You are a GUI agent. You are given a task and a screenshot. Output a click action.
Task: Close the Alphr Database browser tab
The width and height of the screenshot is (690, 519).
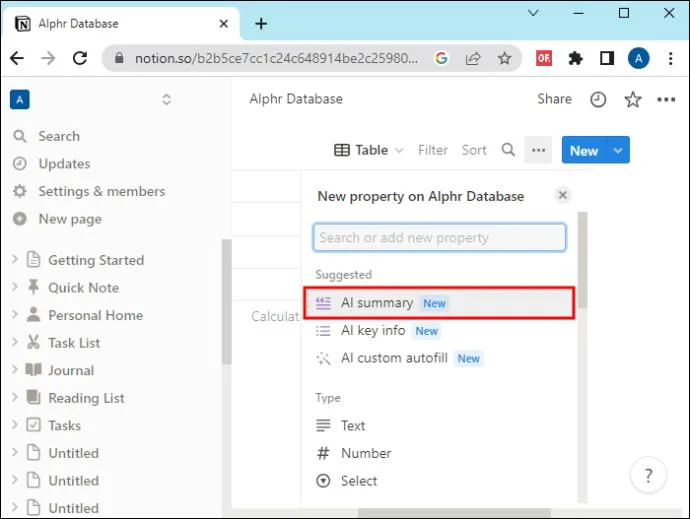pyautogui.click(x=224, y=23)
